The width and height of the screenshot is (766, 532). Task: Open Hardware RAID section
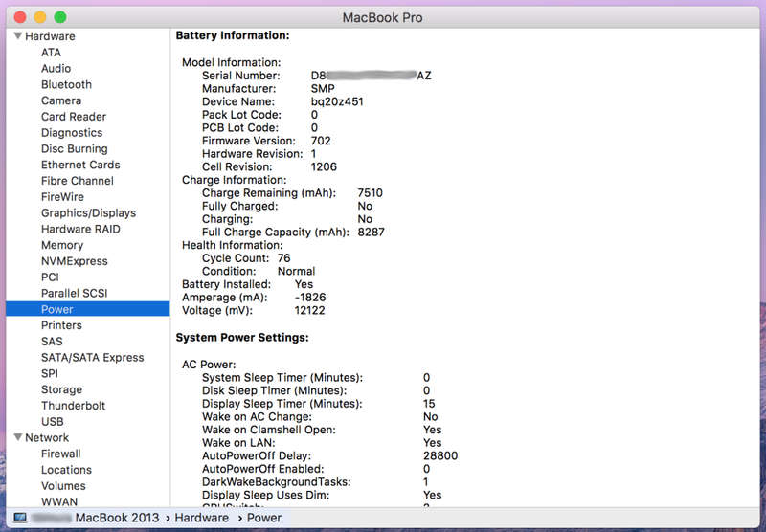(80, 229)
